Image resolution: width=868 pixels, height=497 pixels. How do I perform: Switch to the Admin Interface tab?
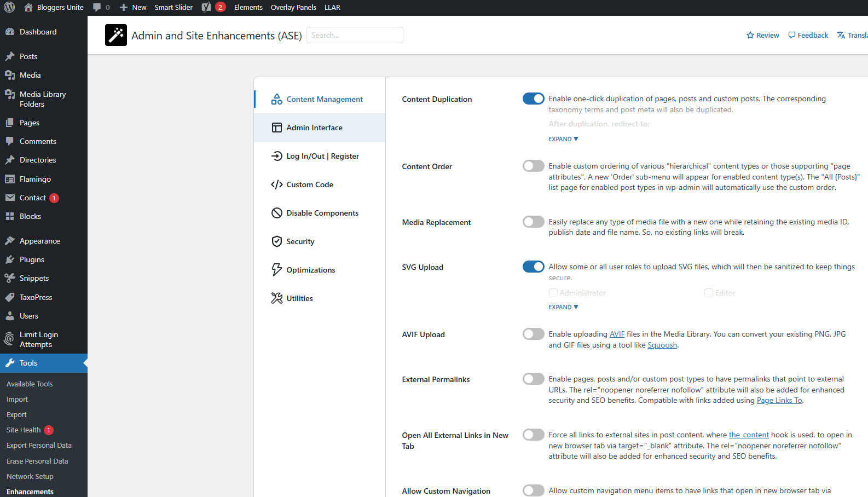pos(314,128)
